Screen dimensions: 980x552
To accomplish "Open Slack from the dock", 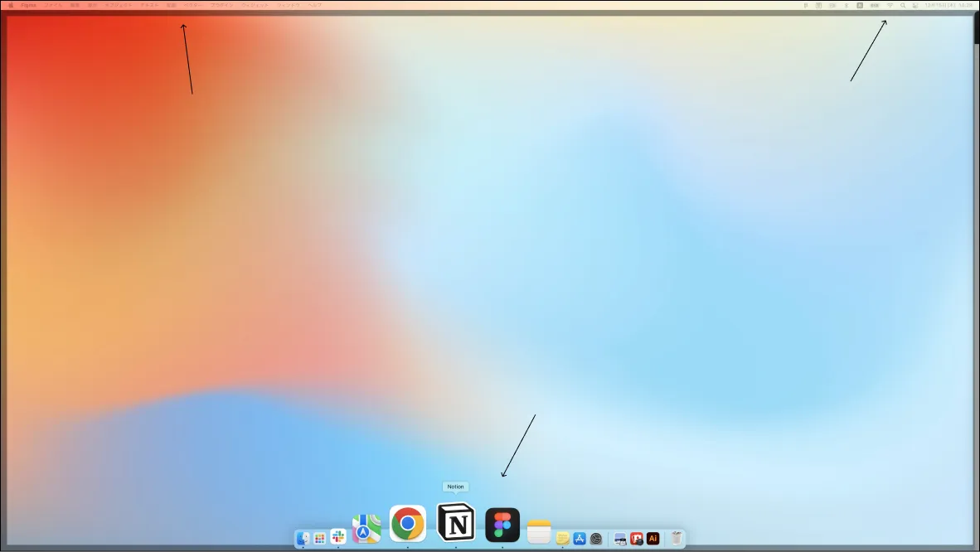I will tap(338, 538).
